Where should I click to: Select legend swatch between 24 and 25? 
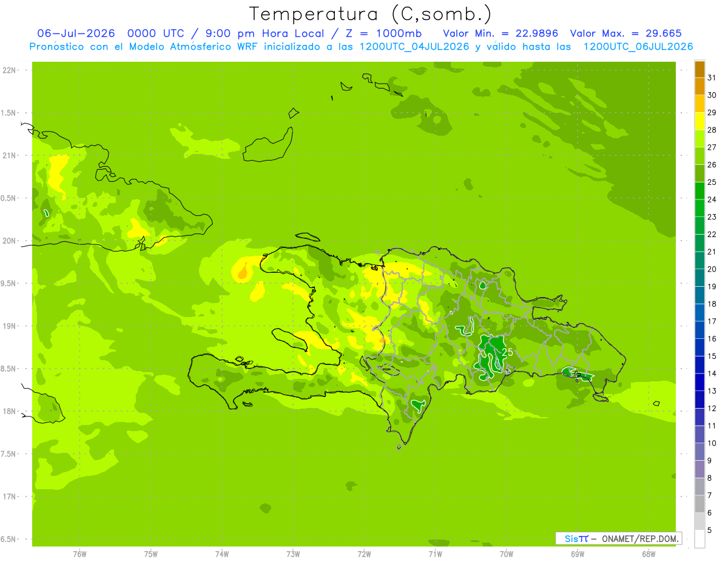[x=699, y=190]
